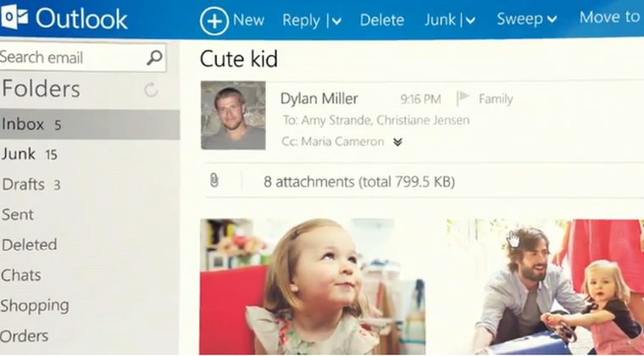This screenshot has width=644, height=356.
Task: Open the Junk dropdown arrow
Action: (469, 20)
